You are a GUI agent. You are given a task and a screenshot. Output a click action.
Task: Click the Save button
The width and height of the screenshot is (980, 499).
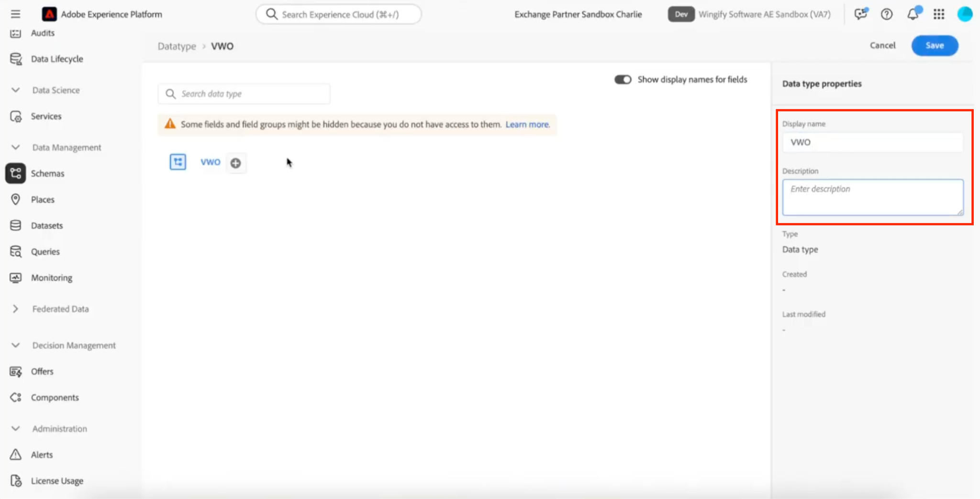click(x=935, y=45)
